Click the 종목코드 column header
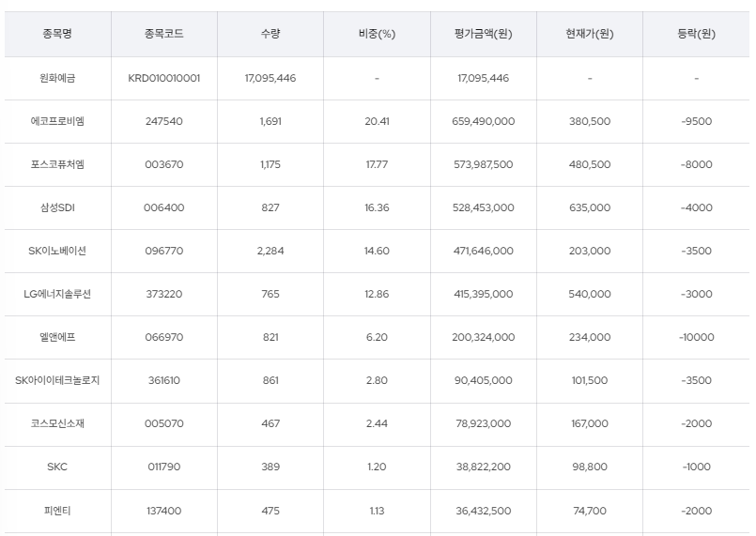Image resolution: width=756 pixels, height=536 pixels. point(164,34)
